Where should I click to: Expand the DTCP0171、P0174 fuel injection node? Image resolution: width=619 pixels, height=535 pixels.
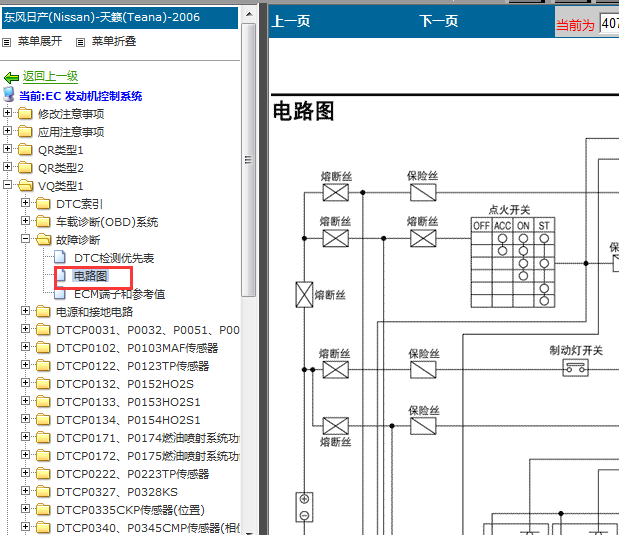click(x=25, y=437)
